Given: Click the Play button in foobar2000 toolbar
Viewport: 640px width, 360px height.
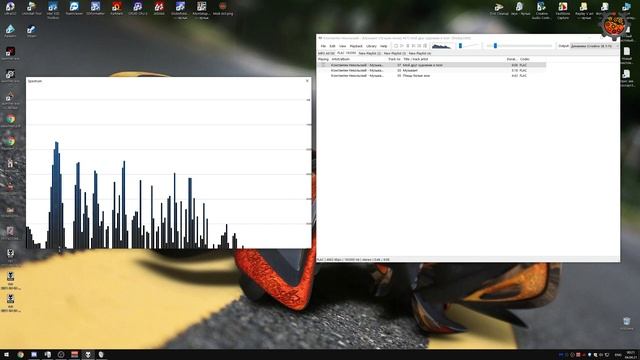Looking at the screenshot, I should click(402, 46).
